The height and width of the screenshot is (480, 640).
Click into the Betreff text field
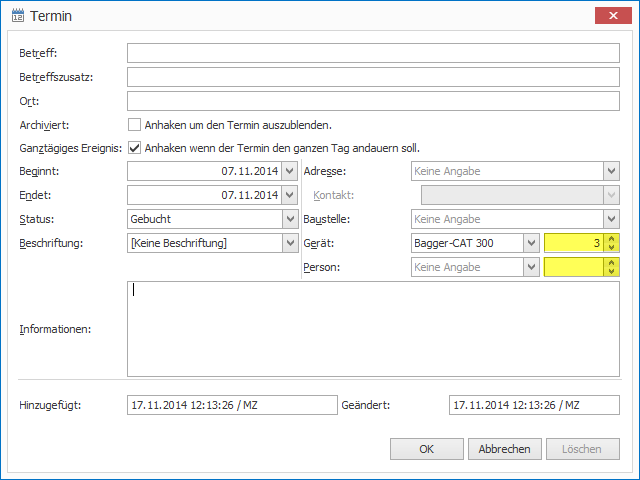point(373,53)
